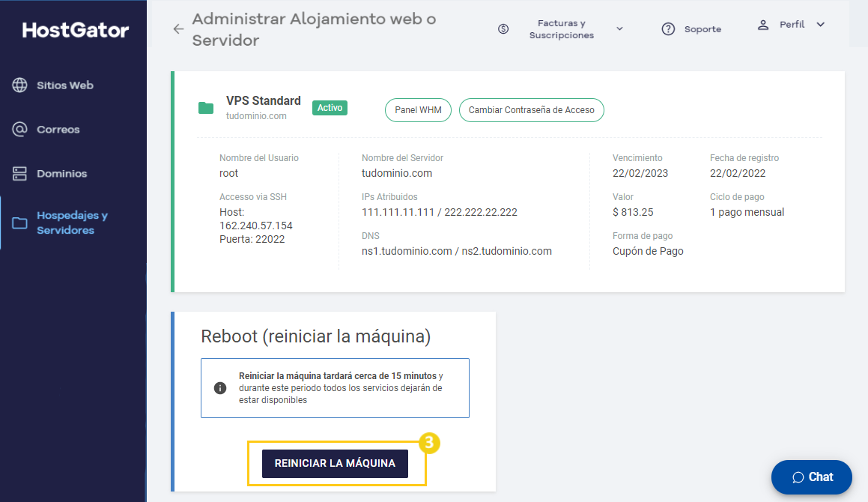Screen dimensions: 868x502
Task: Open the Soporte link
Action: click(702, 29)
